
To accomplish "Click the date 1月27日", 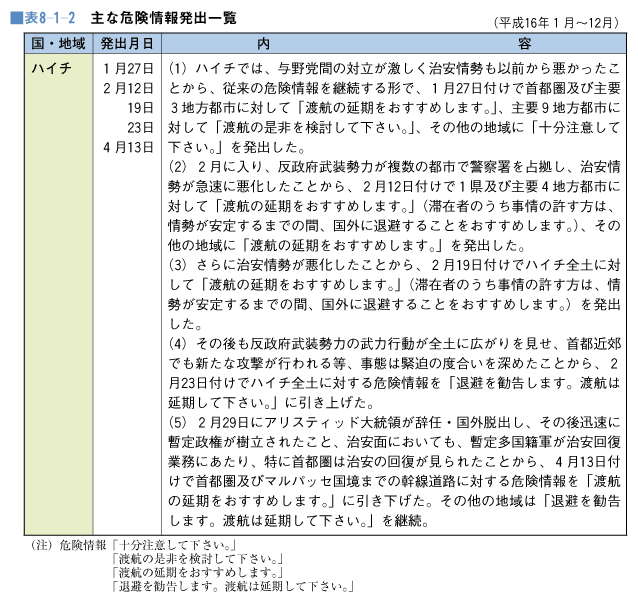I will pos(128,68).
